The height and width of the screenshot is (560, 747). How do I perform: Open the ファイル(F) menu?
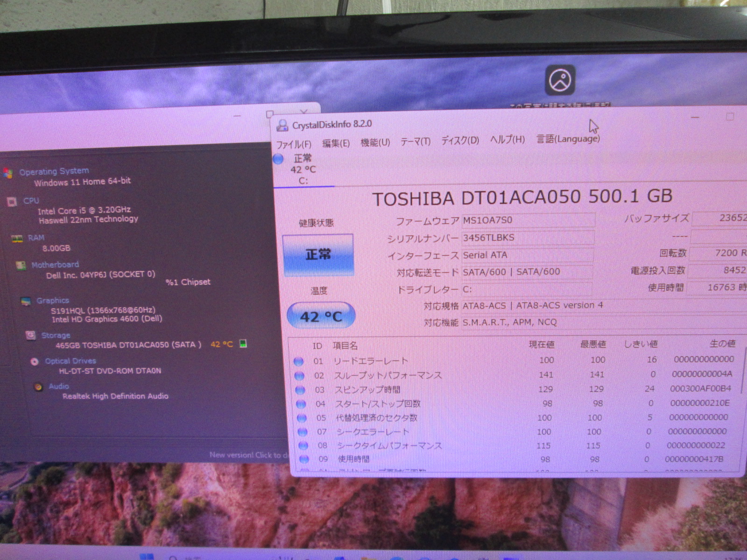[294, 144]
